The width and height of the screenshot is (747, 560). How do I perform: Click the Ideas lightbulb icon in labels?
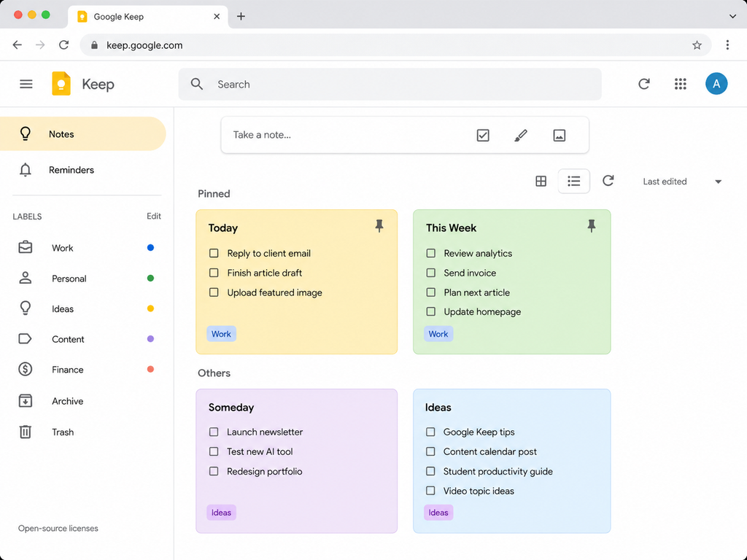pyautogui.click(x=26, y=308)
